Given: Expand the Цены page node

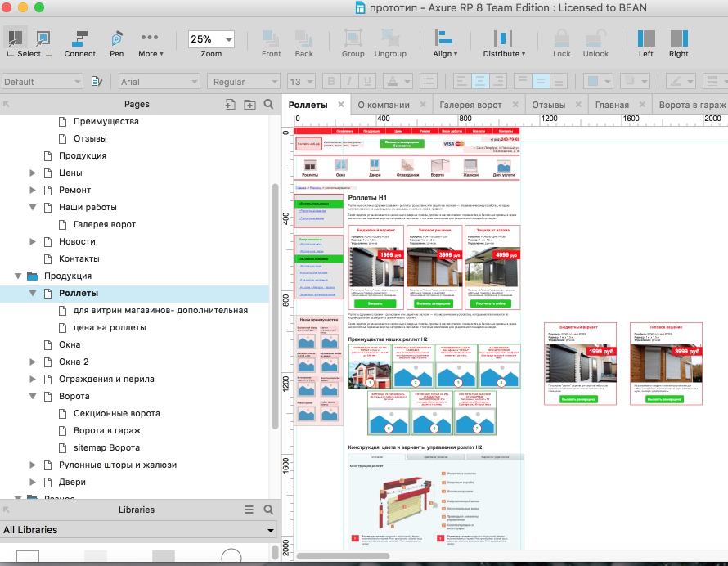Looking at the screenshot, I should pyautogui.click(x=33, y=173).
